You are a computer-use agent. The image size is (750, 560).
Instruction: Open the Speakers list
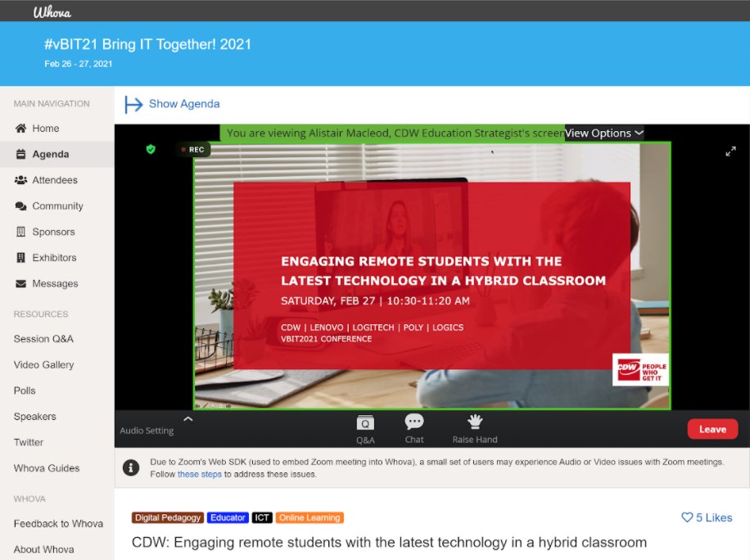tap(34, 416)
